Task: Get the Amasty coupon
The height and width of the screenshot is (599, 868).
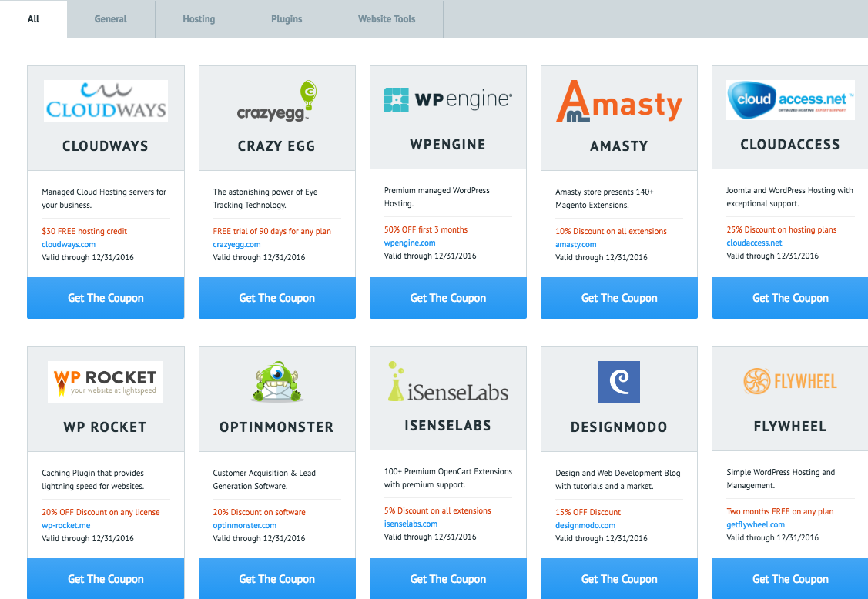Action: point(619,298)
